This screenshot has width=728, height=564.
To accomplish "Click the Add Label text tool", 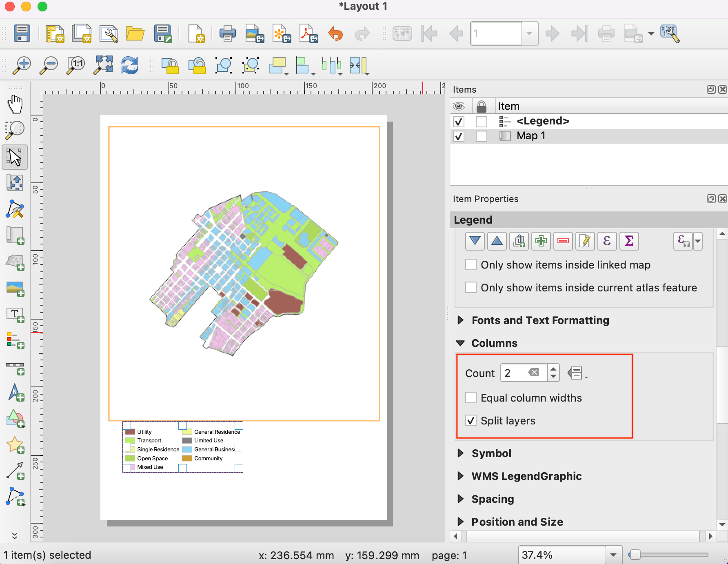I will point(15,315).
